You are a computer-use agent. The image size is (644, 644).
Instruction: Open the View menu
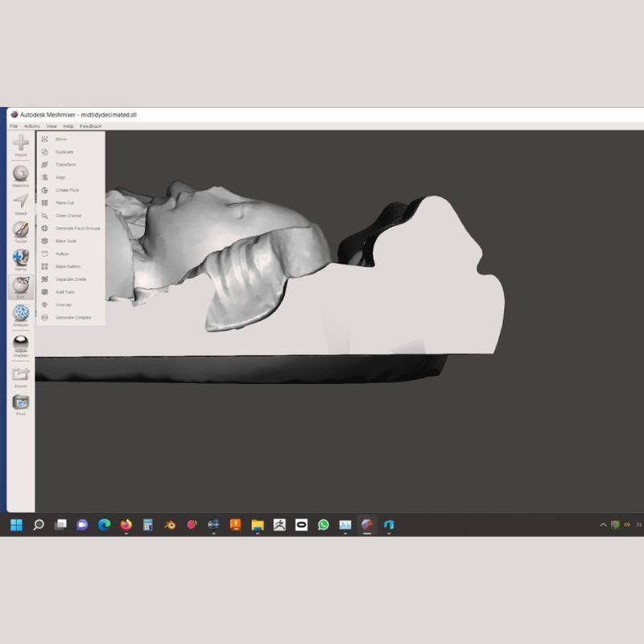pos(52,126)
